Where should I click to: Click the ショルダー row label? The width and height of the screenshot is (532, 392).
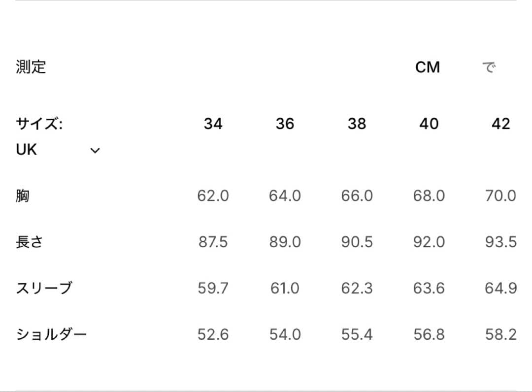point(51,335)
